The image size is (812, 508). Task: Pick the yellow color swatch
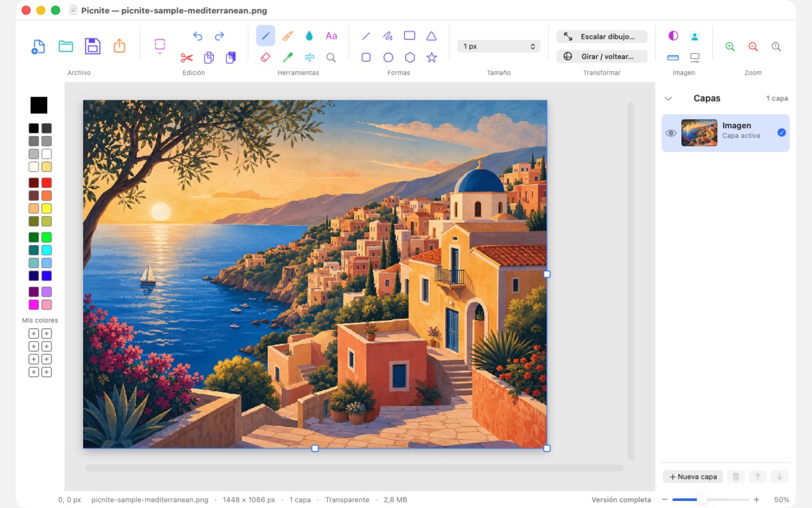(46, 208)
